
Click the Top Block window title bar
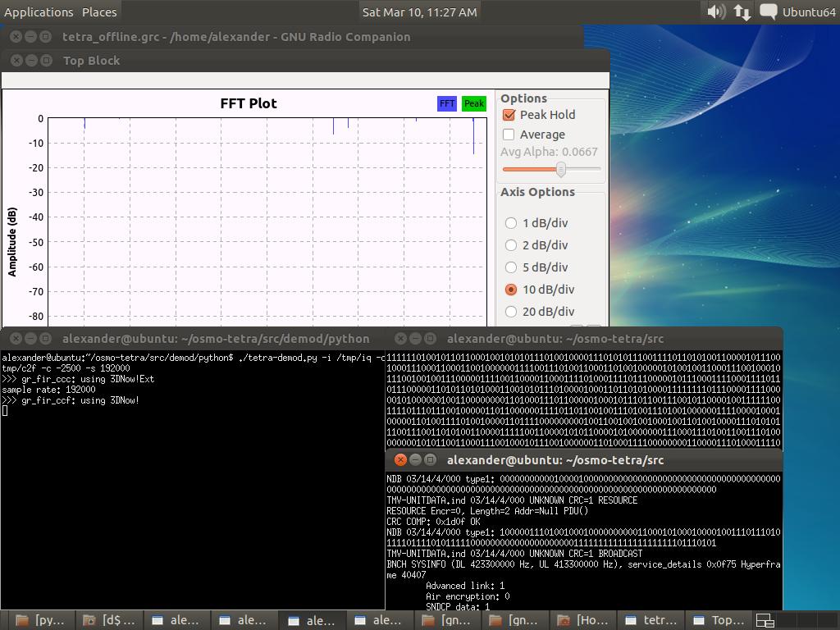305,61
